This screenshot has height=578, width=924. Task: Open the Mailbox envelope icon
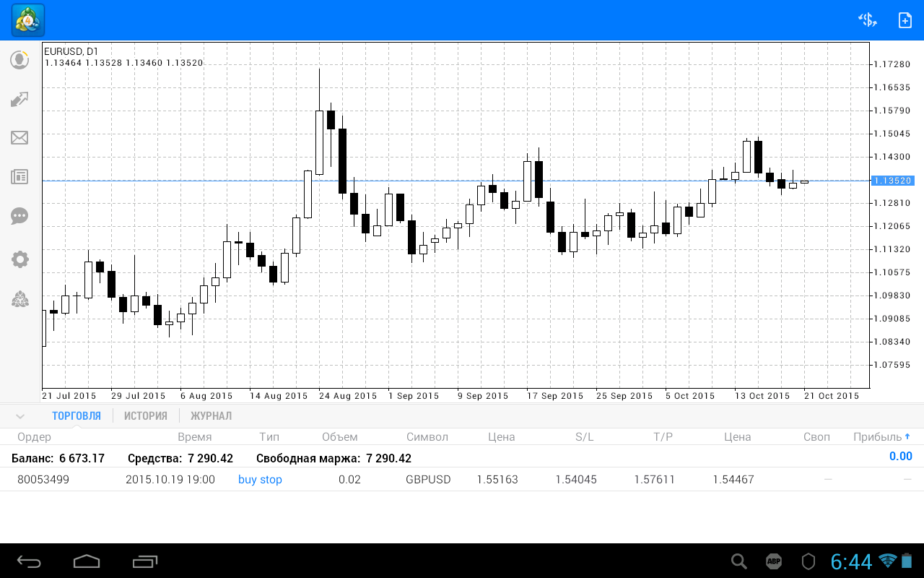(x=19, y=138)
